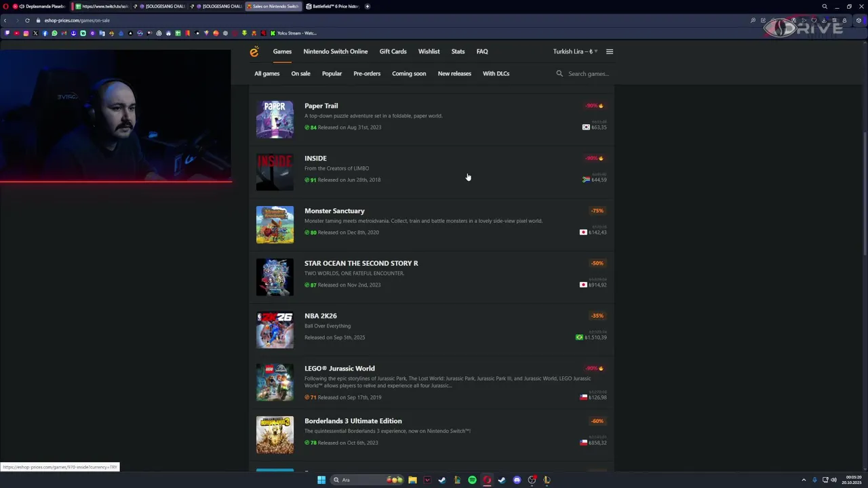Select the All games filter
Viewport: 868px width, 488px height.
[267, 73]
